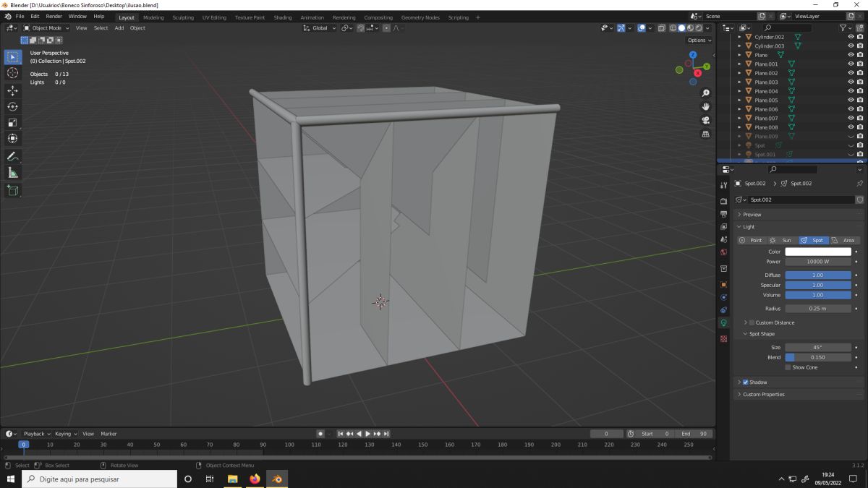This screenshot has height=488, width=868.
Task: Switch perspective/orthographic grid icon
Action: (706, 134)
